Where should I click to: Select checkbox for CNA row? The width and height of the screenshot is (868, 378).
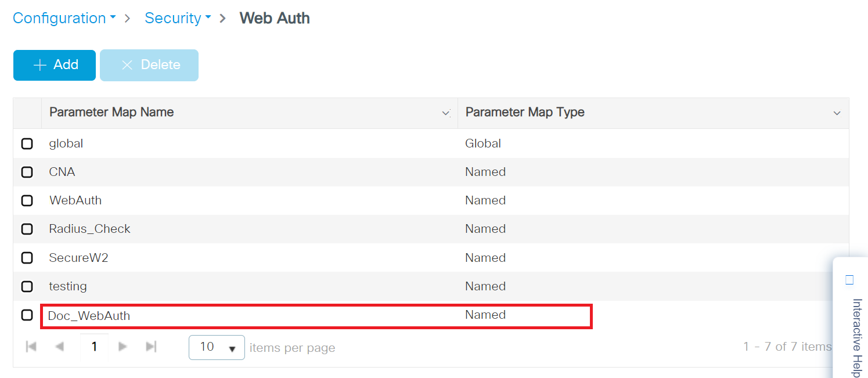pos(27,172)
